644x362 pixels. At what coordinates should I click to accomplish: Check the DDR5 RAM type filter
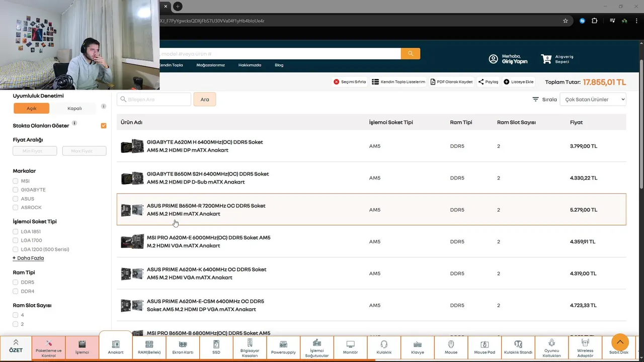(x=16, y=283)
